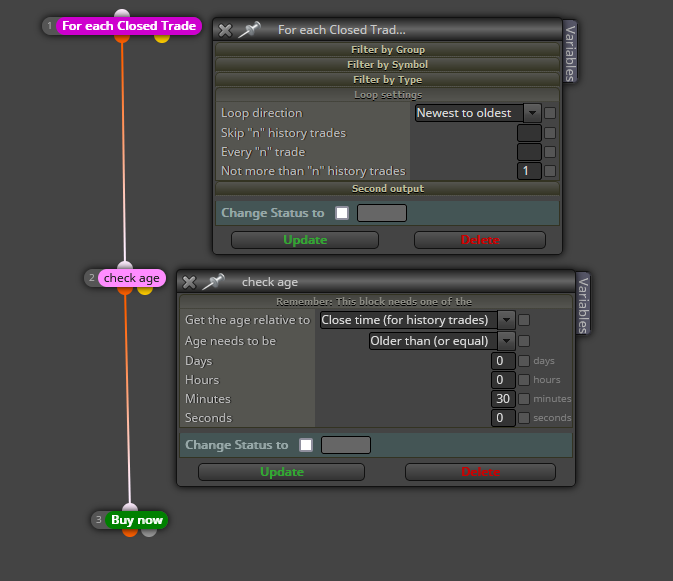The image size is (673, 581).
Task: Click the Seconds value field
Action: click(x=503, y=418)
